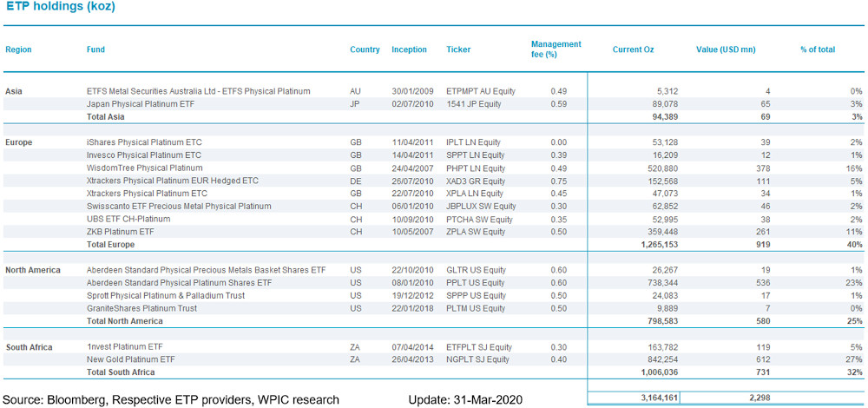The image size is (868, 408).
Task: Select the '% of total' column header
Action: 818,49
